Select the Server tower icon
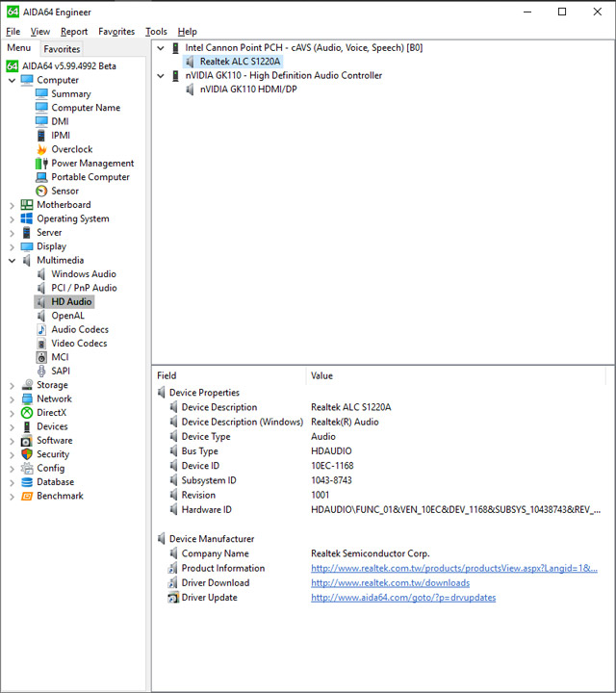616x693 pixels. [27, 233]
